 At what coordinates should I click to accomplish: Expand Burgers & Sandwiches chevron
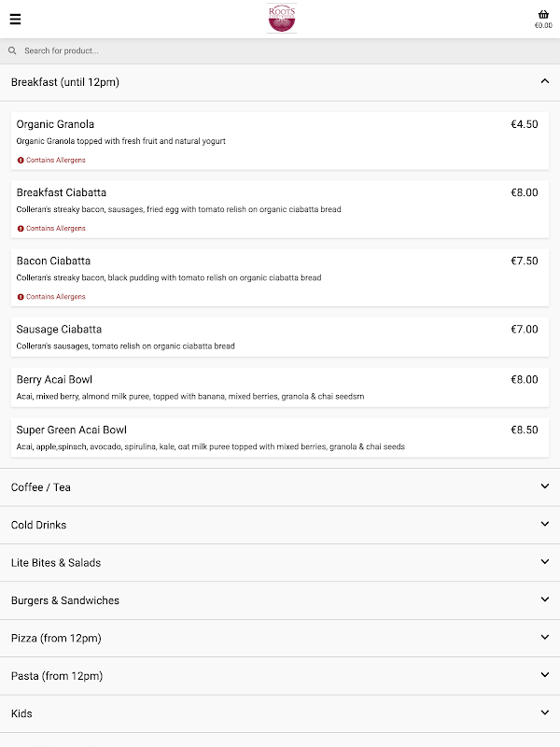[545, 599]
